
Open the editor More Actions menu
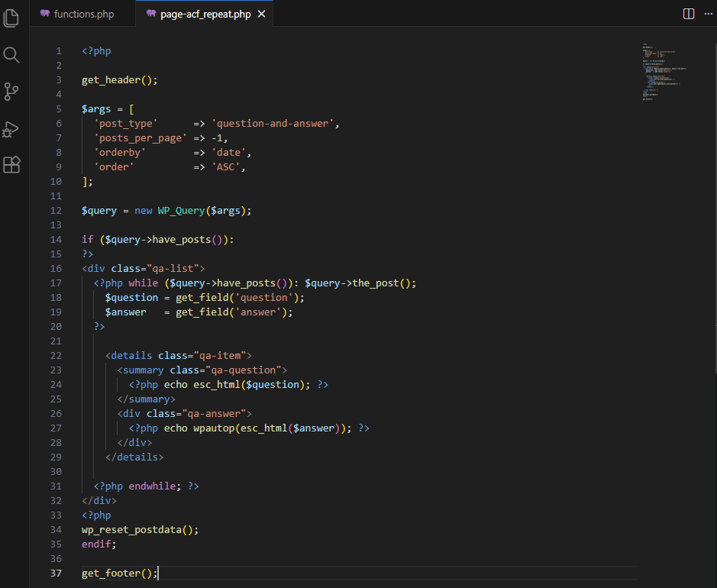pyautogui.click(x=707, y=14)
